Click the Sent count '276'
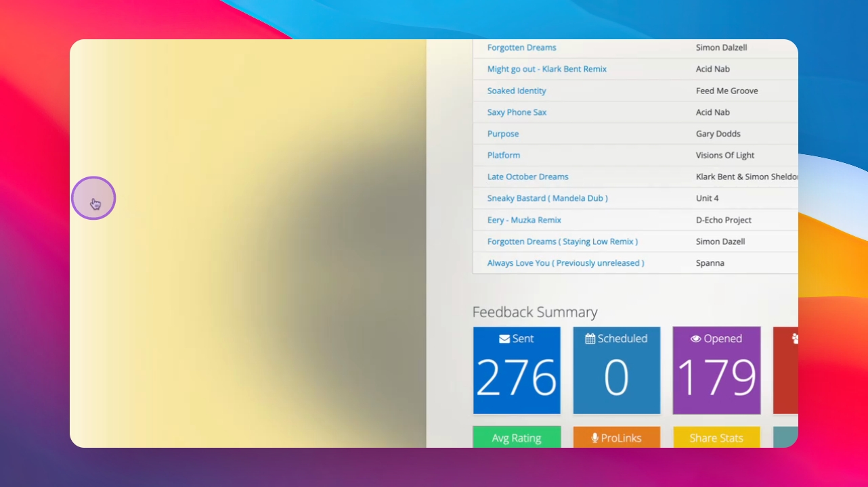 [517, 377]
